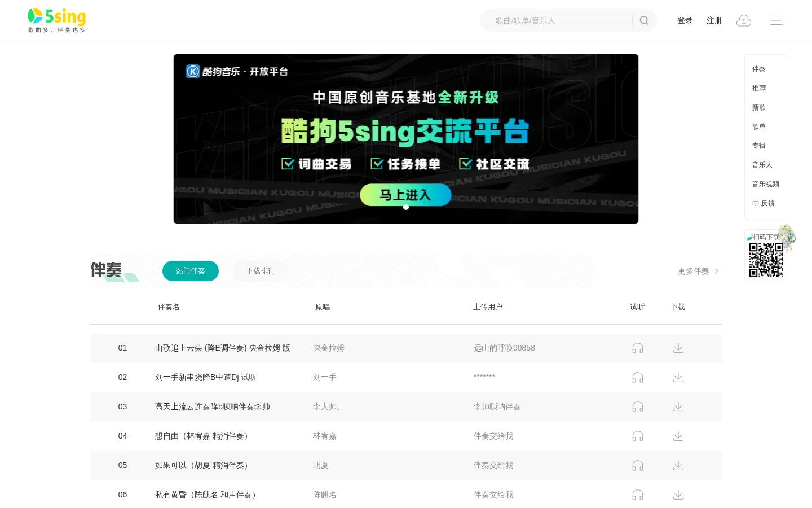Click original singer 林宥嘉
Image resolution: width=812 pixels, height=508 pixels.
tap(325, 436)
